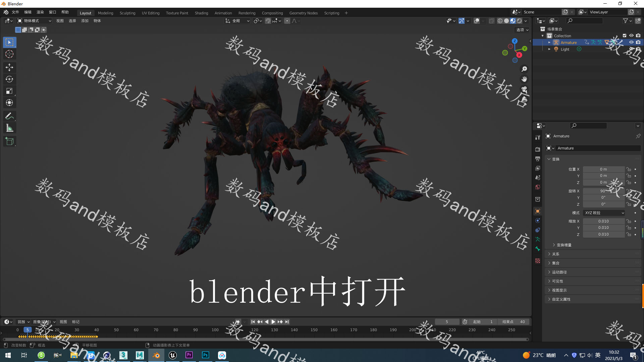
Task: Switch to wireframe viewport shading
Action: [500, 21]
